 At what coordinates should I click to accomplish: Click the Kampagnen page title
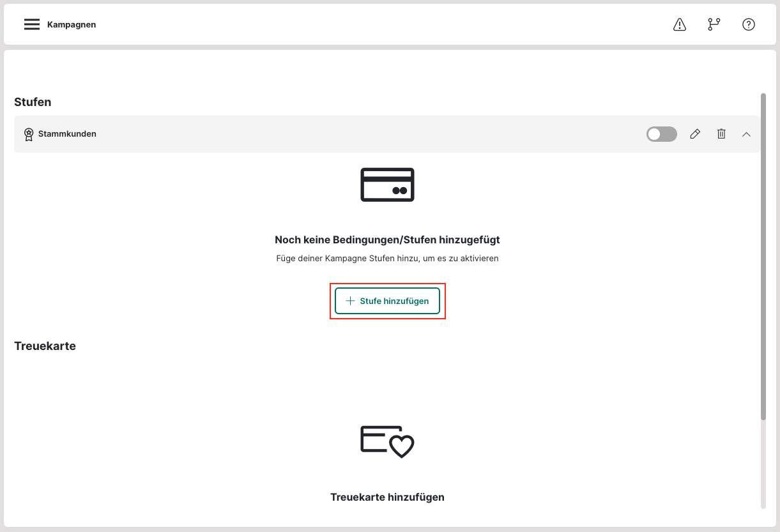72,25
